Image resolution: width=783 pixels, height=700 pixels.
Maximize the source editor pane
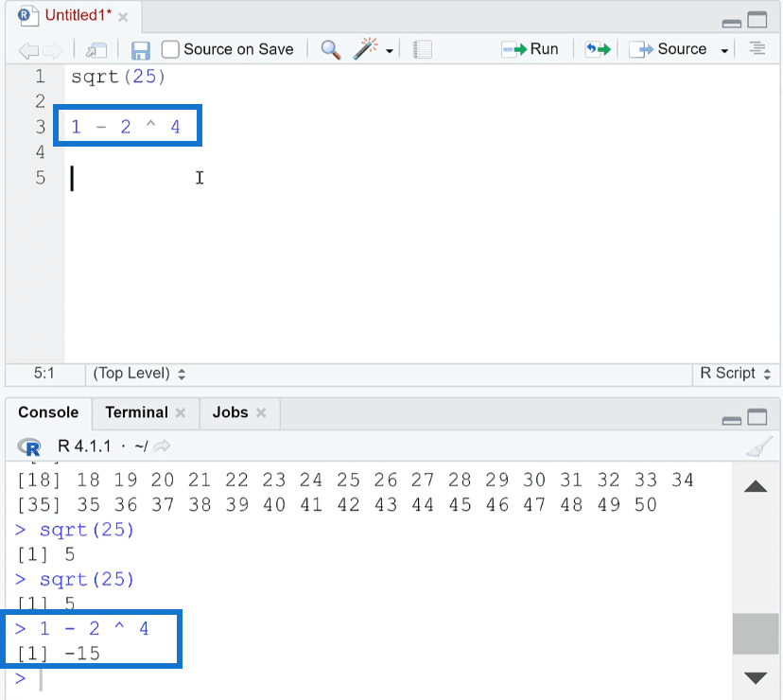tap(757, 20)
